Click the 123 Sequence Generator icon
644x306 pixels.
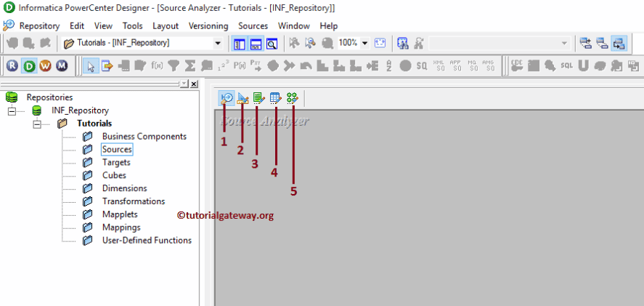pos(223,65)
